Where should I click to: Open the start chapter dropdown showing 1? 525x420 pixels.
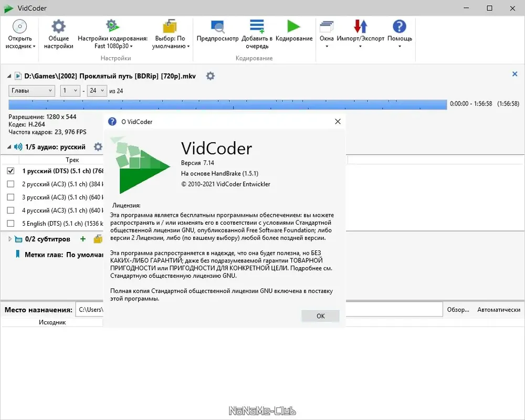(x=70, y=90)
